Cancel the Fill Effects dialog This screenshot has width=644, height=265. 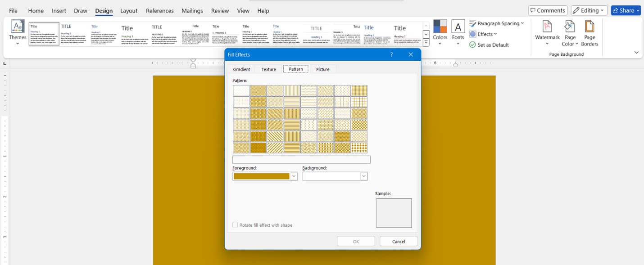coord(398,241)
